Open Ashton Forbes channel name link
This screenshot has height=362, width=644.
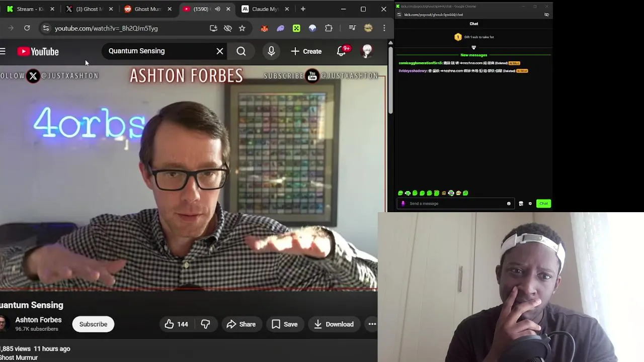point(38,320)
